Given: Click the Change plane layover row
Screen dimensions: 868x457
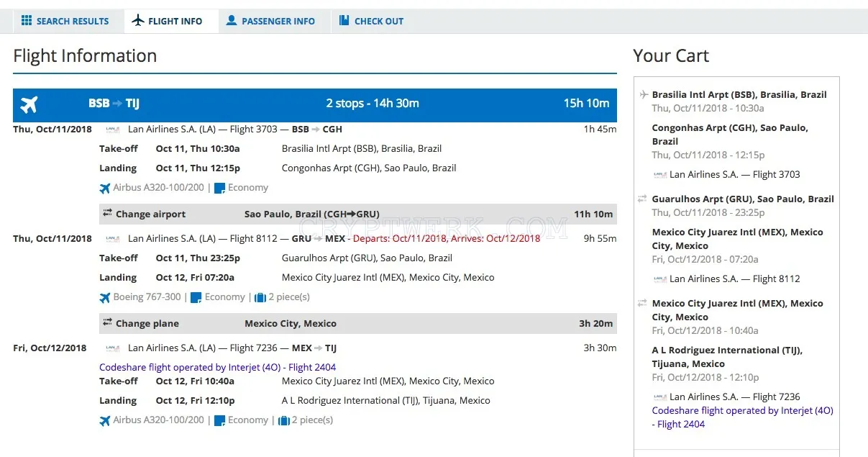Looking at the screenshot, I should [358, 323].
